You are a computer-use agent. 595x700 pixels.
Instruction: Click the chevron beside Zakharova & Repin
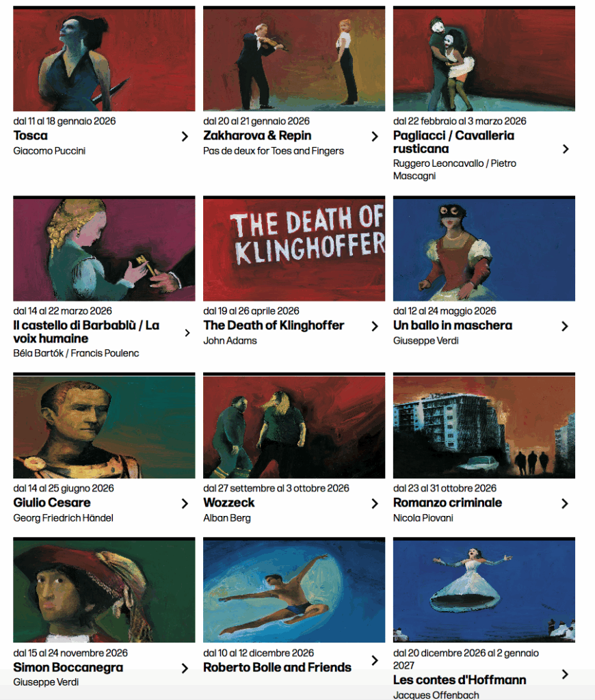(375, 137)
